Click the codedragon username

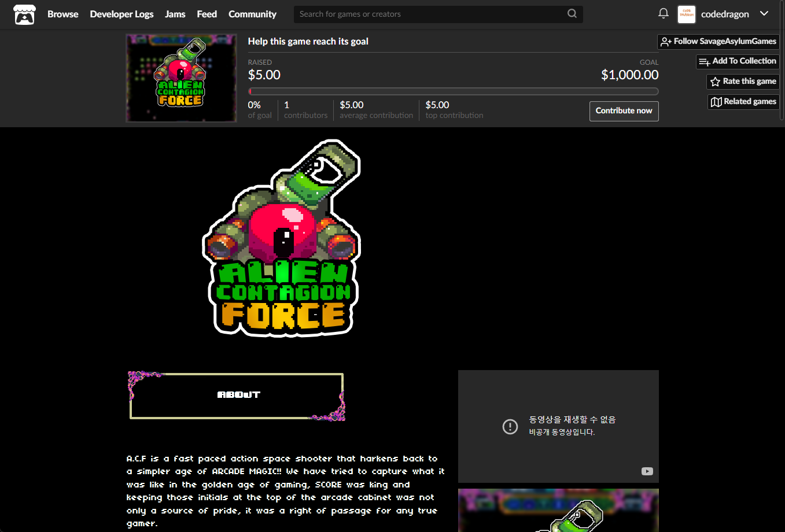(725, 14)
